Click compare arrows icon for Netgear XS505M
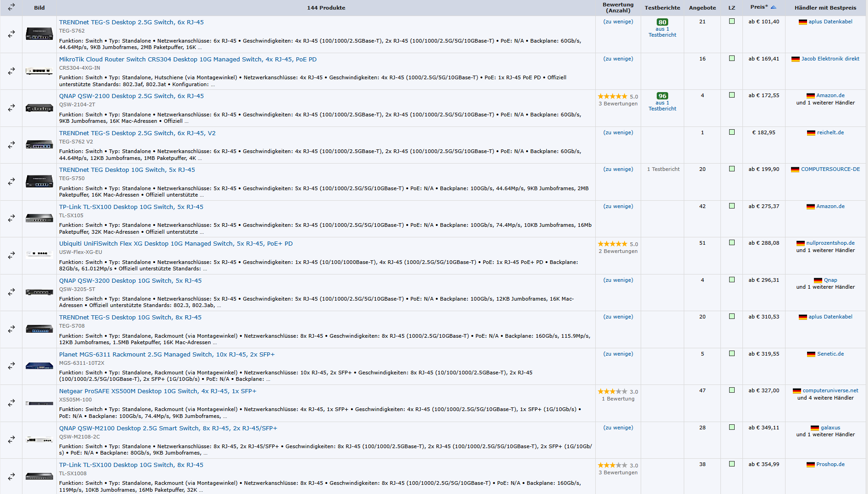 coord(11,403)
